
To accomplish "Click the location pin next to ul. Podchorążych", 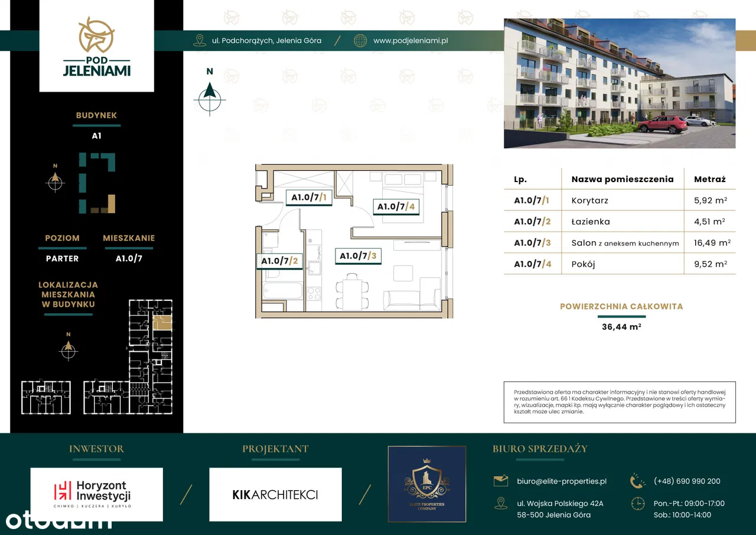I will (200, 41).
